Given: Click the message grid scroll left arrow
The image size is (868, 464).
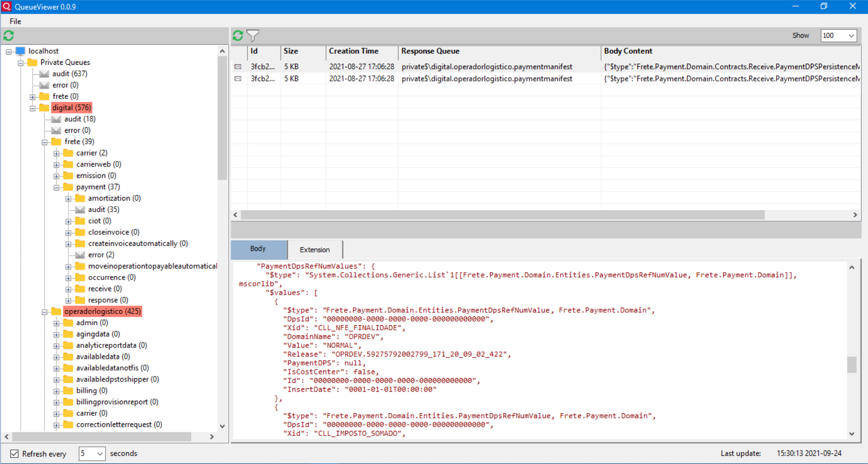Looking at the screenshot, I should click(x=235, y=215).
